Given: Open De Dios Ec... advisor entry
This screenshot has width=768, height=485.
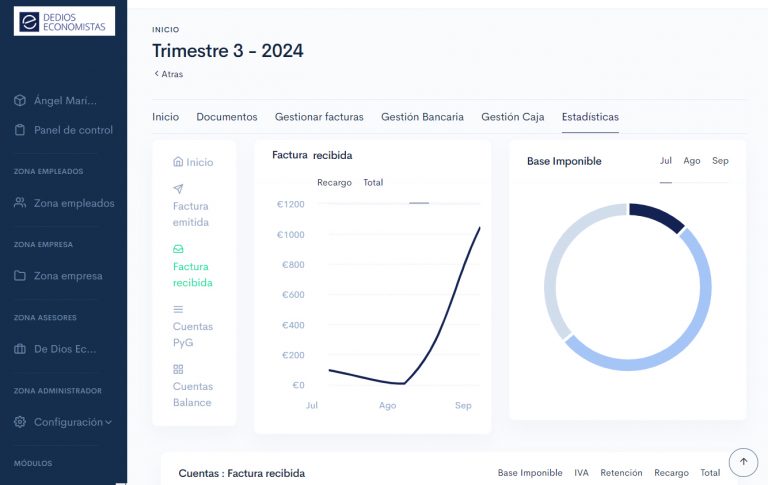Looking at the screenshot, I should (x=65, y=349).
